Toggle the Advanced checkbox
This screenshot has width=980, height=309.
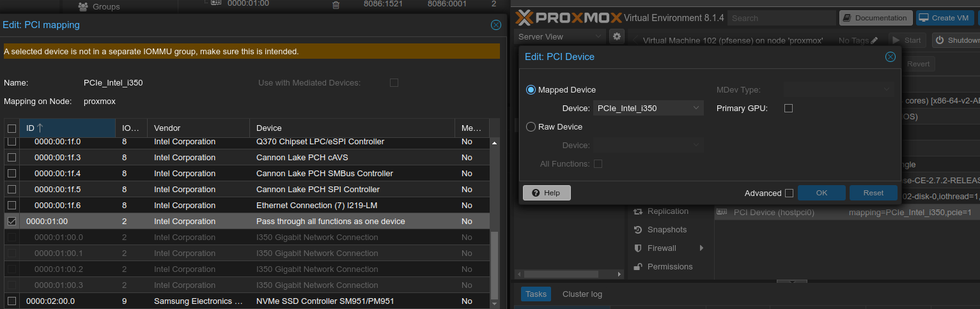(x=789, y=193)
